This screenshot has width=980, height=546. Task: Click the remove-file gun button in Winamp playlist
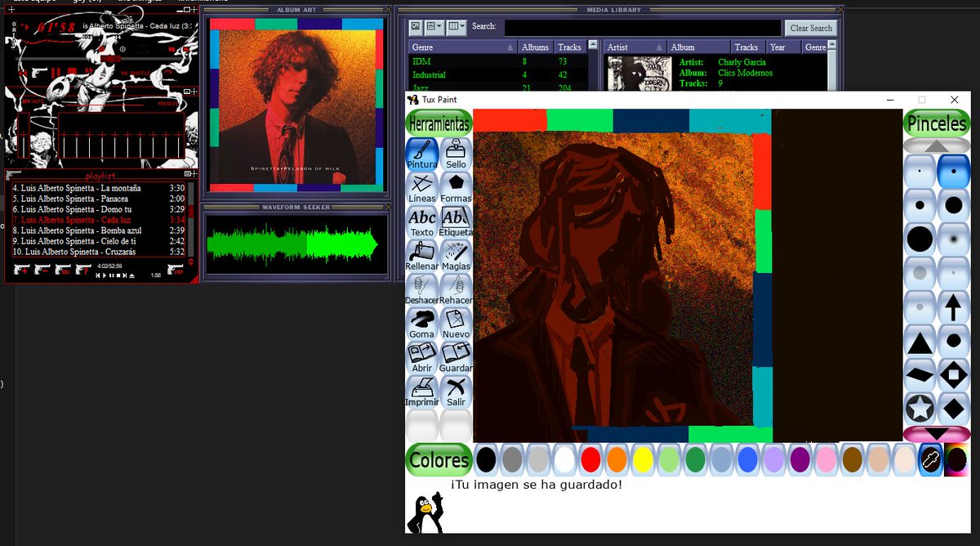pyautogui.click(x=42, y=271)
